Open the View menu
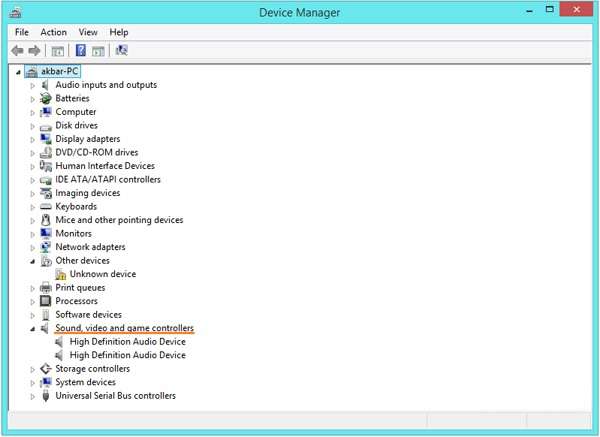This screenshot has height=437, width=600. 88,33
